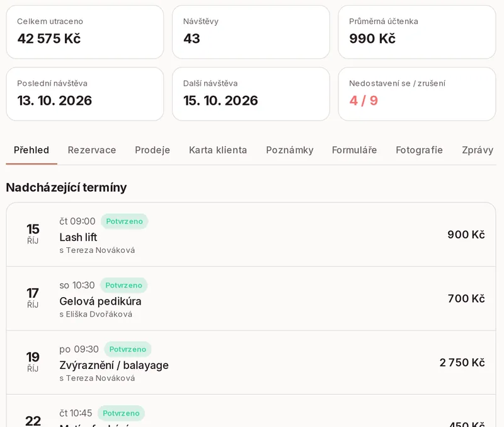504x427 pixels.
Task: Click the čt 09:00 time label
Action: point(77,221)
